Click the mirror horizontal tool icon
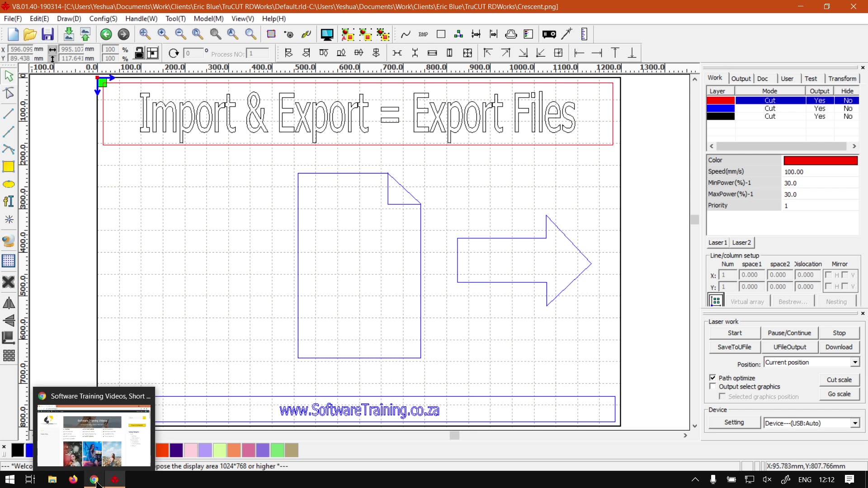Image resolution: width=868 pixels, height=488 pixels. 9,303
